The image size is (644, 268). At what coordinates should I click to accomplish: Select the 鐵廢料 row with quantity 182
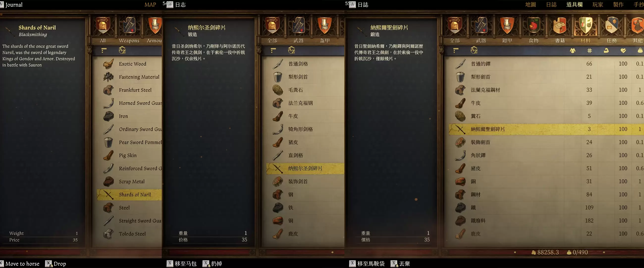[546, 221]
